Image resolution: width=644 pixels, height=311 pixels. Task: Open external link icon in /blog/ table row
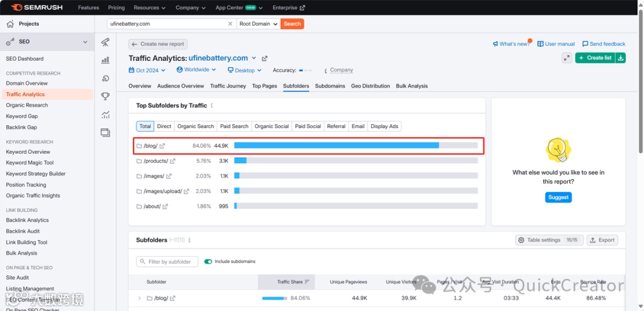click(x=173, y=298)
